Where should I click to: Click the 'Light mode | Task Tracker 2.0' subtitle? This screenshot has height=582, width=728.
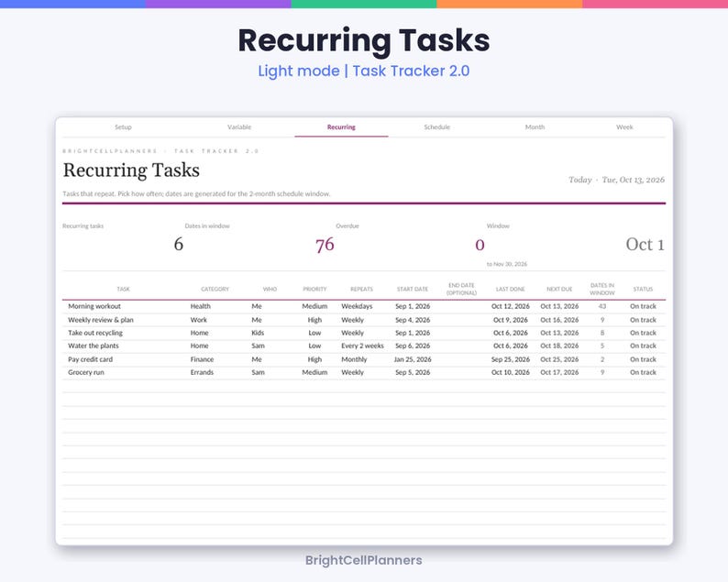(363, 71)
